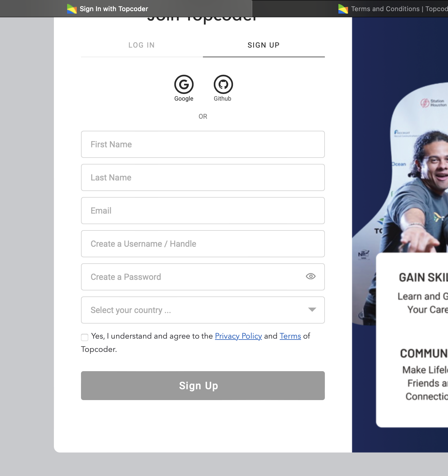The width and height of the screenshot is (448, 476).
Task: Click the Create a Username / Handle field
Action: [203, 244]
